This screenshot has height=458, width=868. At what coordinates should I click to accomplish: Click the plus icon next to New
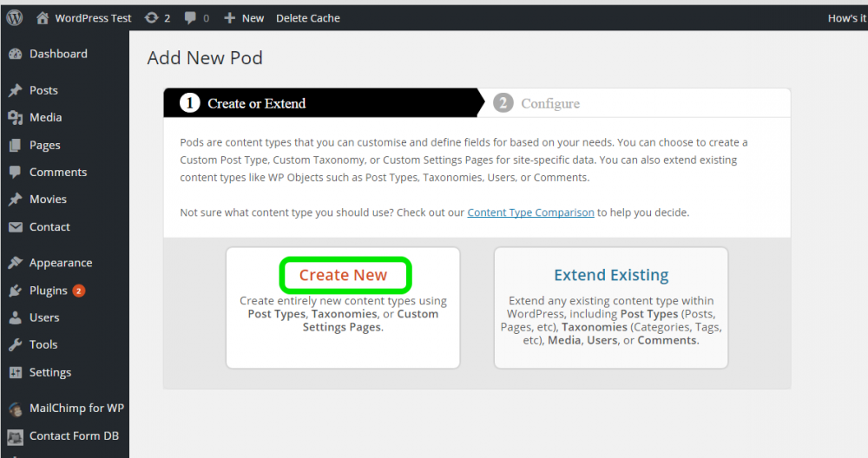click(229, 18)
